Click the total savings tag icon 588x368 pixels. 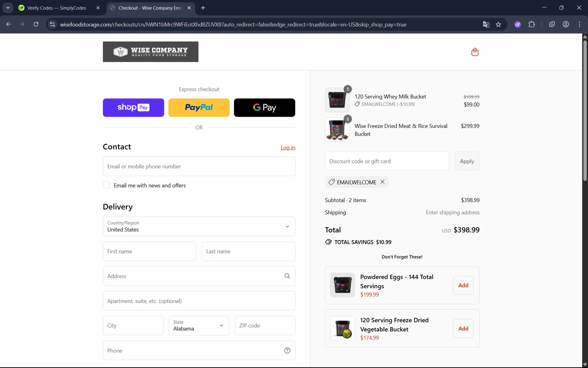tap(328, 242)
